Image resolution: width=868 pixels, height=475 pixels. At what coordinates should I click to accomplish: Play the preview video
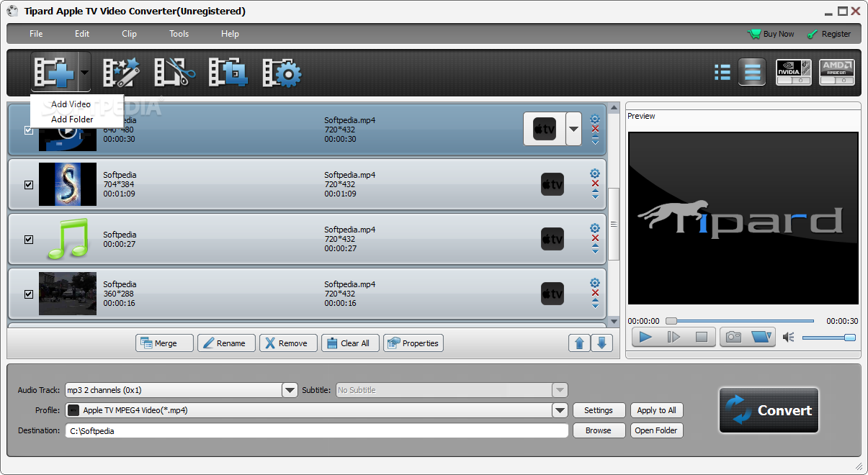[645, 337]
